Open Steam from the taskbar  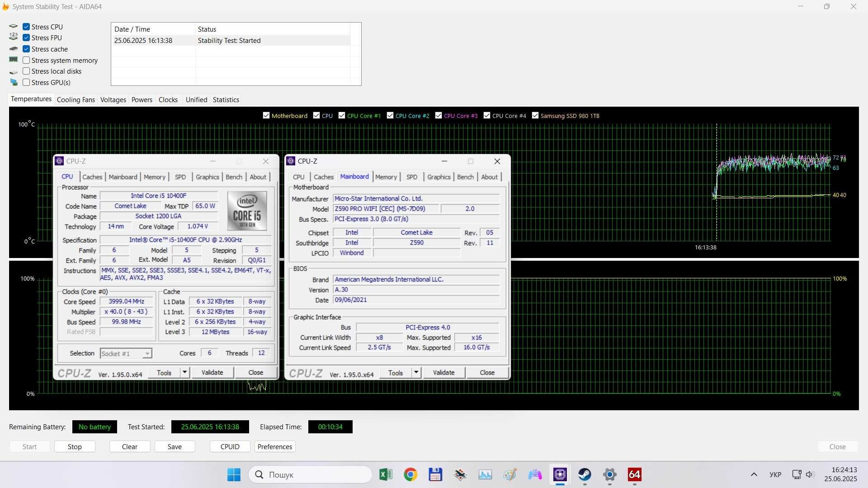pyautogui.click(x=585, y=474)
